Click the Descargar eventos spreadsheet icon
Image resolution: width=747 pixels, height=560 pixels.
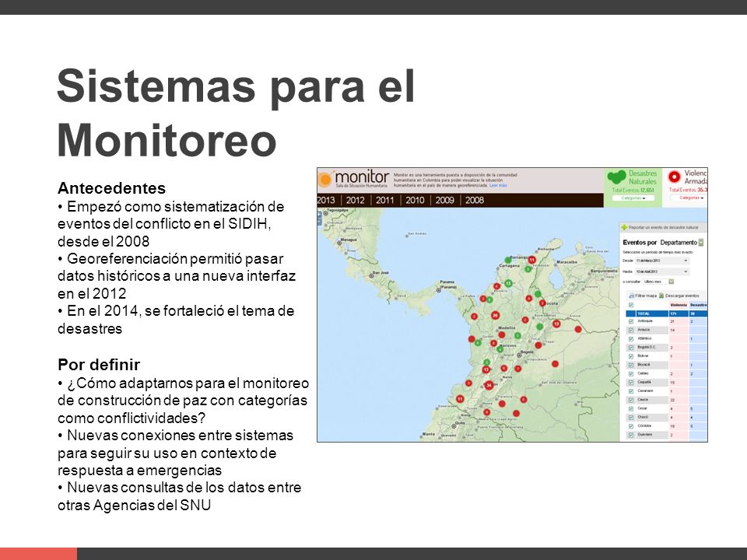[661, 296]
